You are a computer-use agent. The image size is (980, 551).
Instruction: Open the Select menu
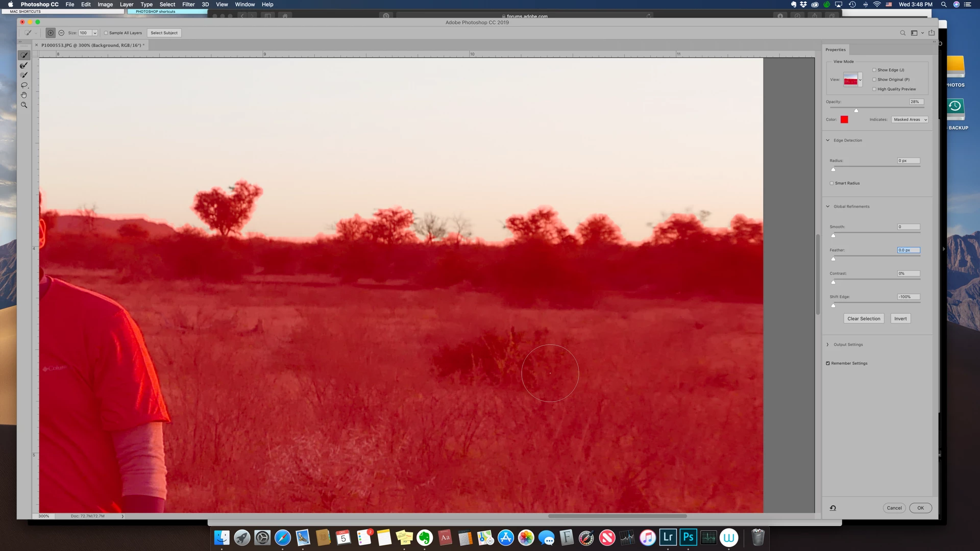coord(167,4)
